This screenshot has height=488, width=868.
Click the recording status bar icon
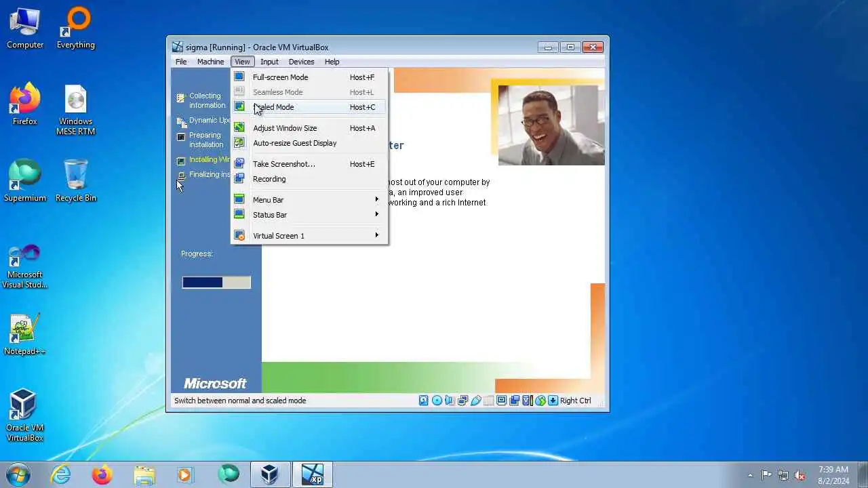[x=515, y=401]
